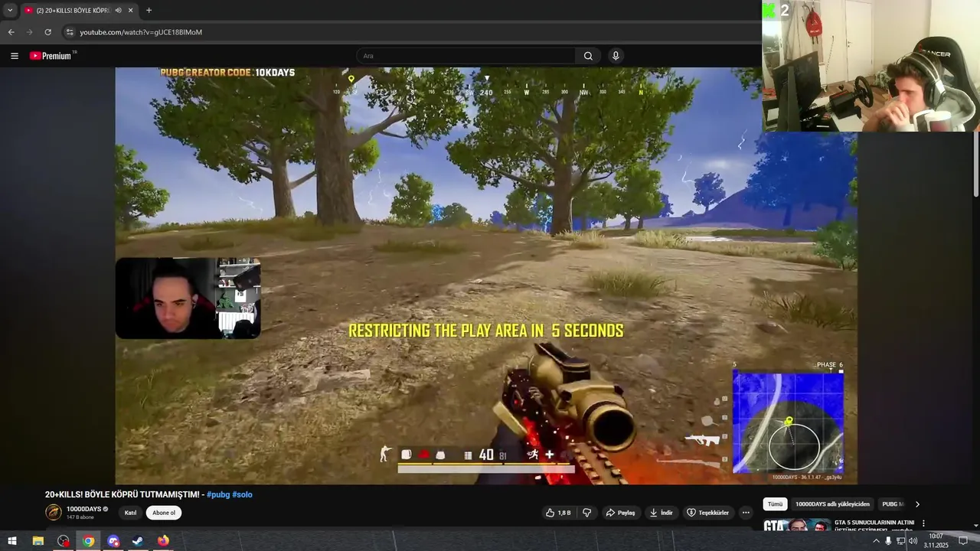Image resolution: width=980 pixels, height=551 pixels.
Task: Click the video player to pause
Action: 486,275
